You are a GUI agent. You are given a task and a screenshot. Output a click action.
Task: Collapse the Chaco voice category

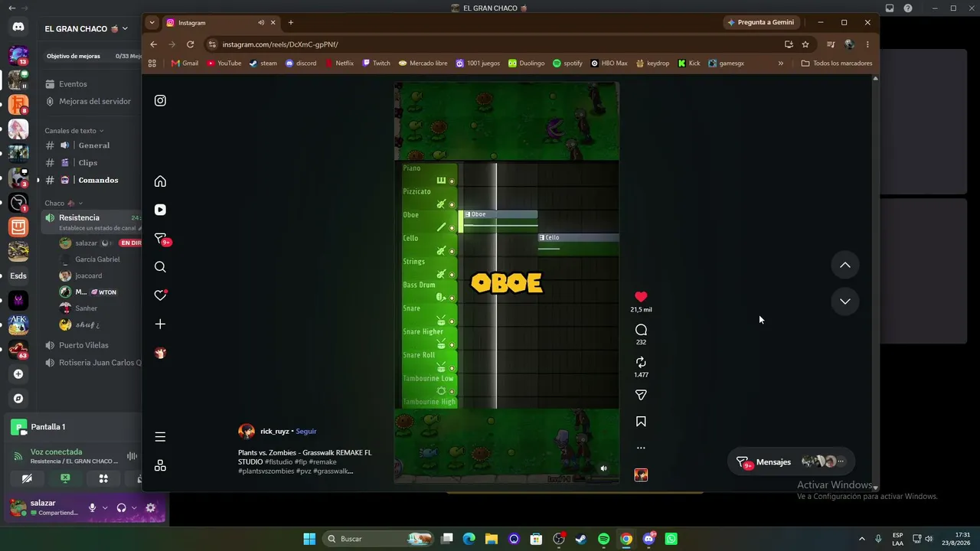pos(64,204)
